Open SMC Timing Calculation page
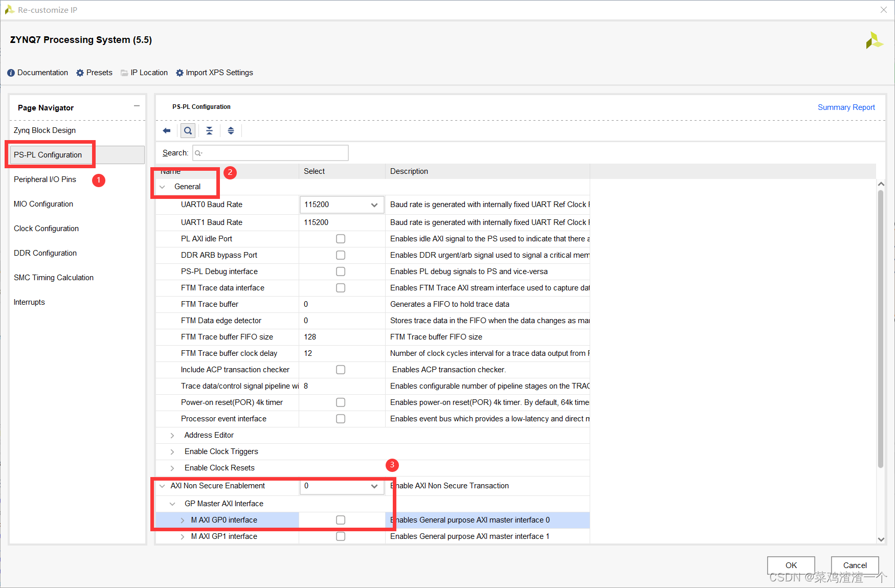The width and height of the screenshot is (895, 588). tap(54, 278)
